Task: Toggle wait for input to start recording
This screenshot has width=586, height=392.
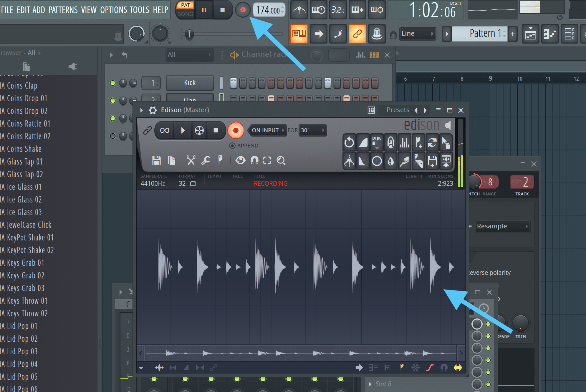Action: 318,10
